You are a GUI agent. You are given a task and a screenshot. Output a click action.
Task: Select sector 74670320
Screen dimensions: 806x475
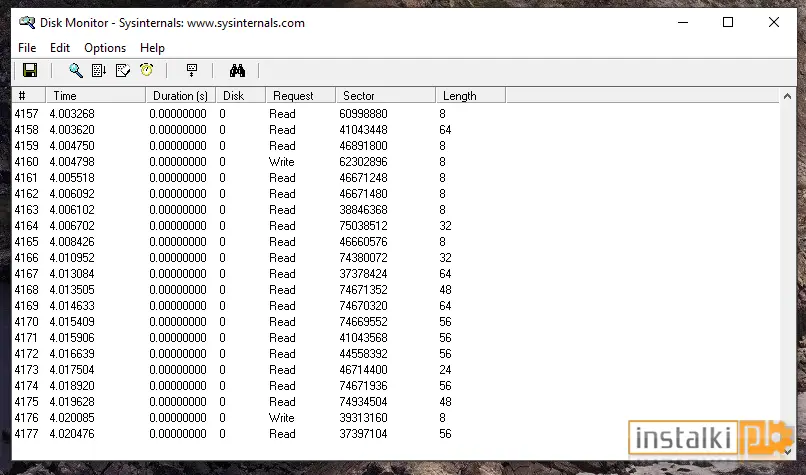(x=363, y=305)
